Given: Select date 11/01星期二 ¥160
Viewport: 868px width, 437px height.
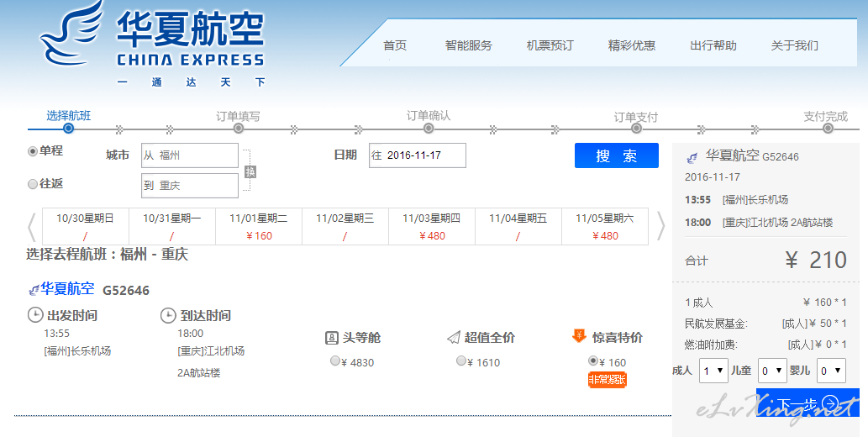Looking at the screenshot, I should pos(259,227).
